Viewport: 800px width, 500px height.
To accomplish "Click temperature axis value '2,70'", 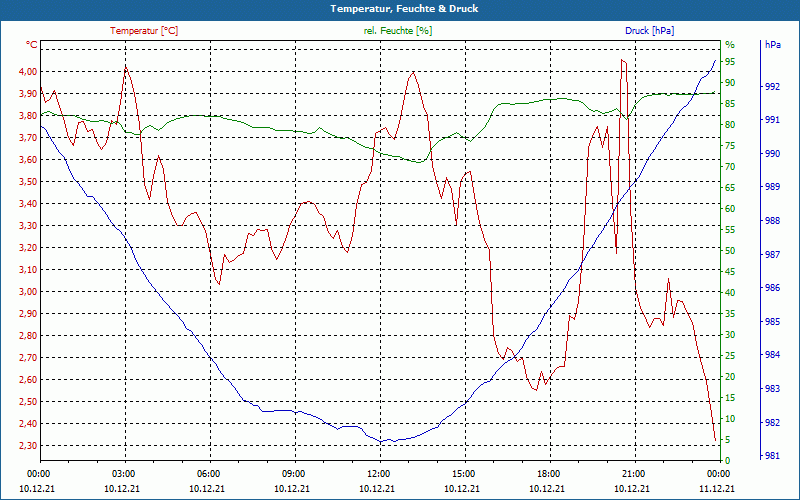I will [x=28, y=358].
